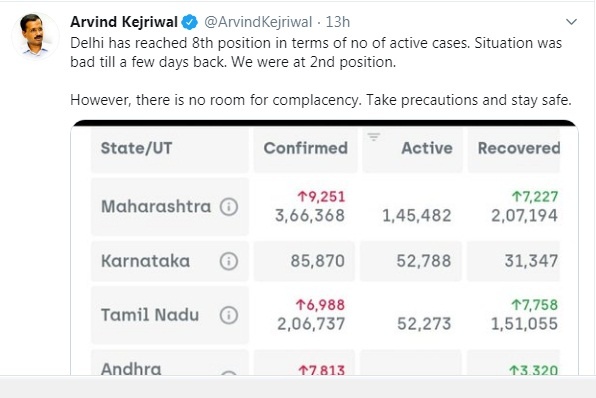Screen dimensions: 596x398
Task: Select the Maharashtra row name
Action: (156, 207)
